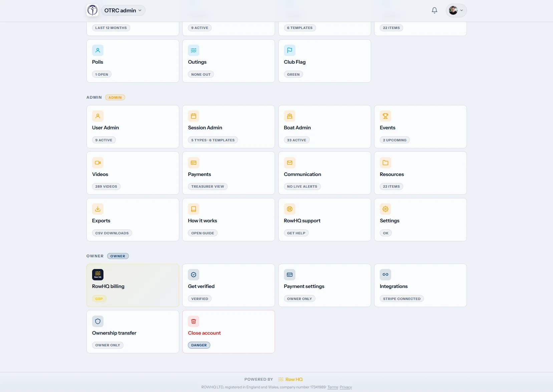Click the DANGER badge
This screenshot has width=553, height=392.
tap(199, 345)
